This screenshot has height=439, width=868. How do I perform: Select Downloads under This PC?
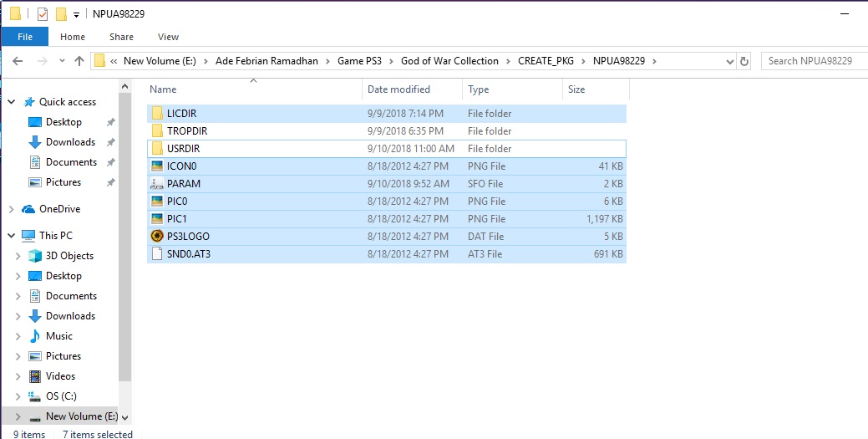70,316
